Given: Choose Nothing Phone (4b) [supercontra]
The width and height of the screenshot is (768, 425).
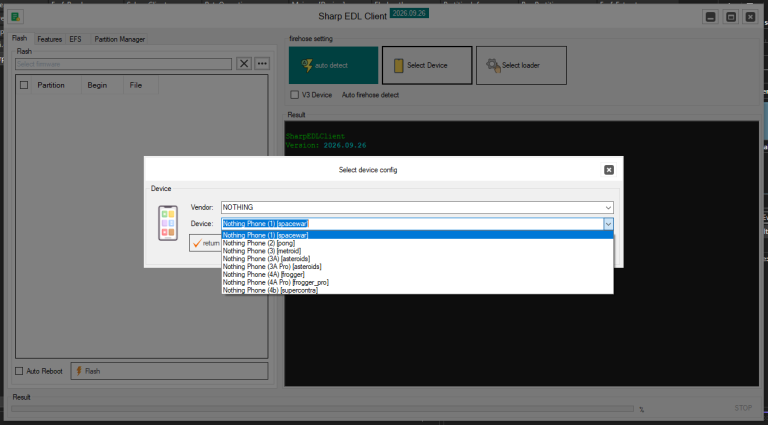Looking at the screenshot, I should (x=417, y=290).
